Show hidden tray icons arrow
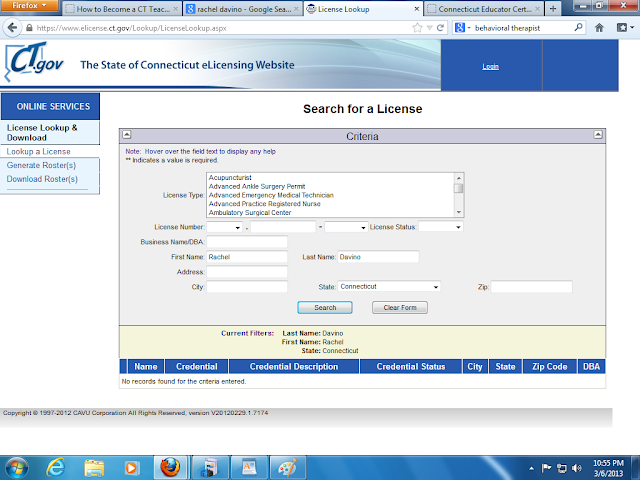 [x=531, y=468]
